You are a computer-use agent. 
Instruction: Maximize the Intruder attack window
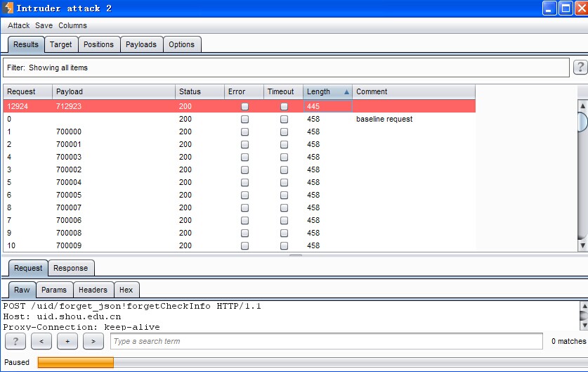click(x=566, y=8)
